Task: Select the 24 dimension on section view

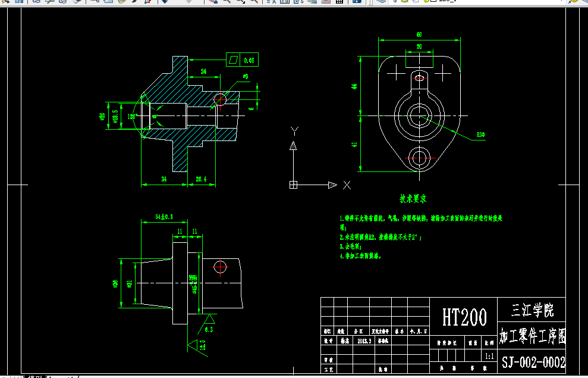Action: (203, 71)
